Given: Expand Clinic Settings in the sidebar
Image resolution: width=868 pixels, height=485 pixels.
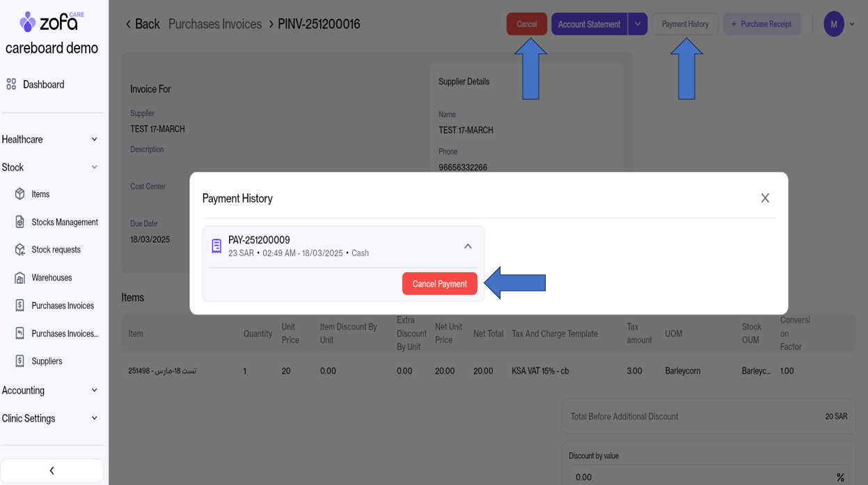Looking at the screenshot, I should point(95,418).
